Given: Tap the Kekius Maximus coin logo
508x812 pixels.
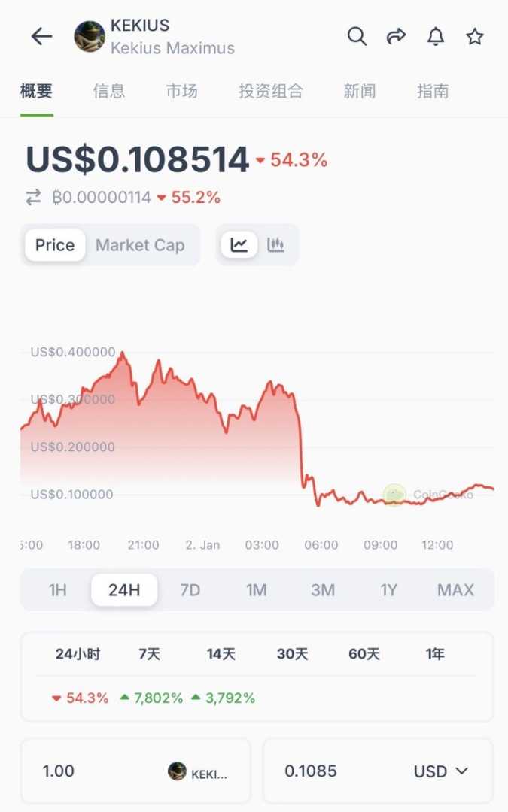Looking at the screenshot, I should pyautogui.click(x=90, y=36).
